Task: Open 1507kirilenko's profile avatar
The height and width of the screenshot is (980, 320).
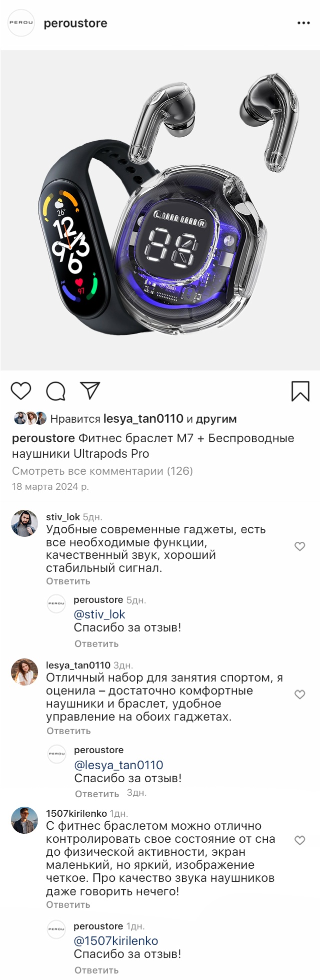Action: pos(24,820)
